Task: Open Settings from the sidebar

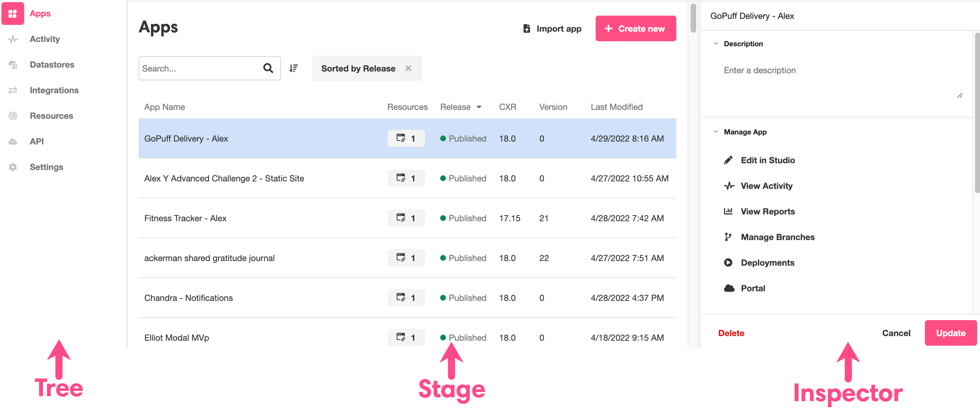Action: coord(47,167)
